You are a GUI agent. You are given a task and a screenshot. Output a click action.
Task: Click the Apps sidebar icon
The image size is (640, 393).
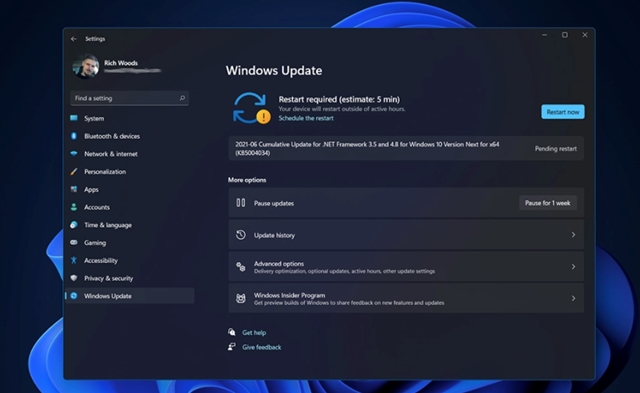click(74, 189)
